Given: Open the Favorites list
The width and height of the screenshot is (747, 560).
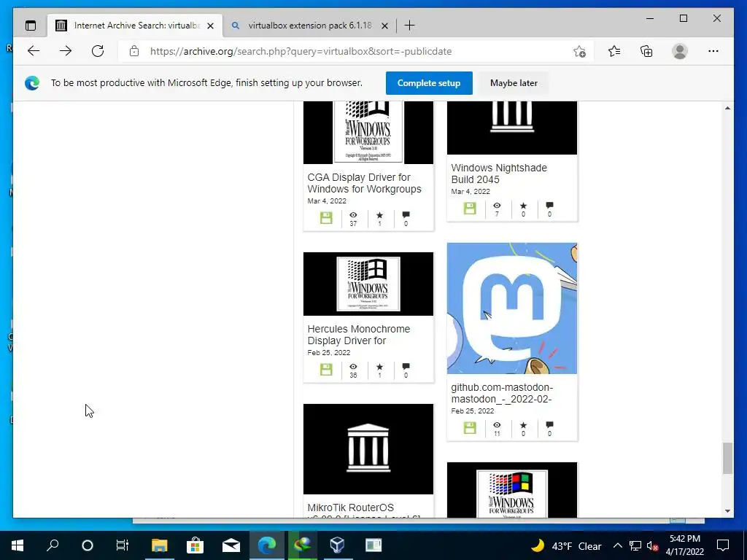Looking at the screenshot, I should coord(614,51).
